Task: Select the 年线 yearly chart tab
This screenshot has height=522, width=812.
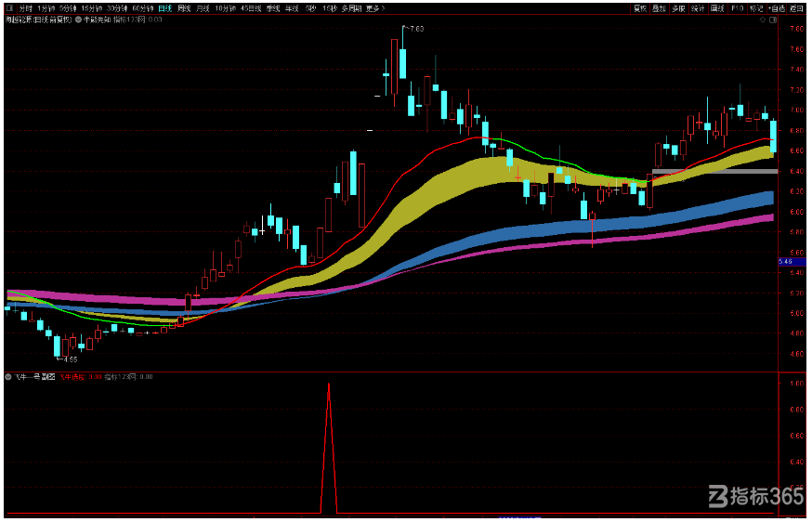Action: (x=292, y=8)
